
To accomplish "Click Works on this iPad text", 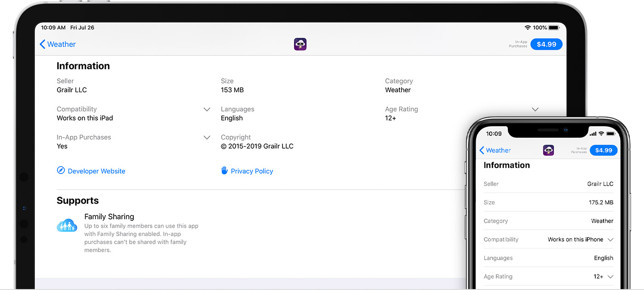I will (x=85, y=118).
